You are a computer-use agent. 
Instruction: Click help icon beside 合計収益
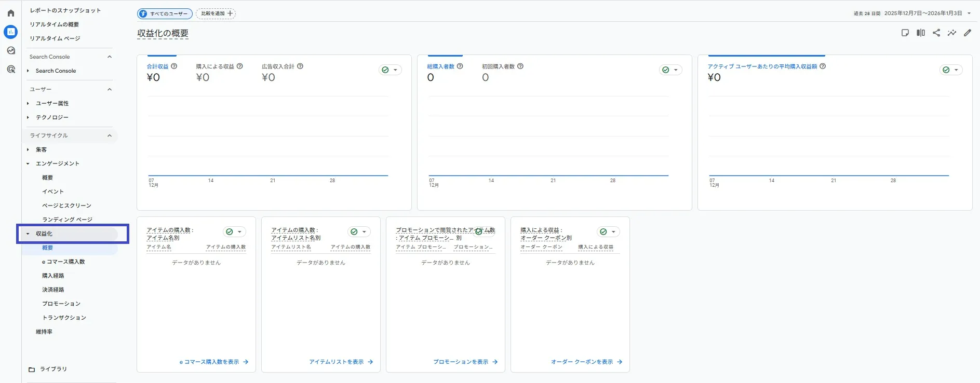pos(174,66)
